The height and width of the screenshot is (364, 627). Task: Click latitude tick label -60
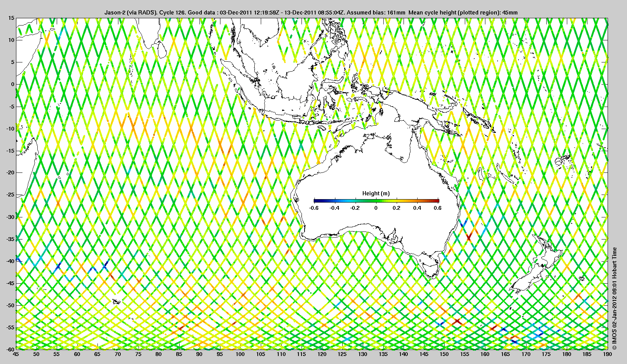pos(10,349)
